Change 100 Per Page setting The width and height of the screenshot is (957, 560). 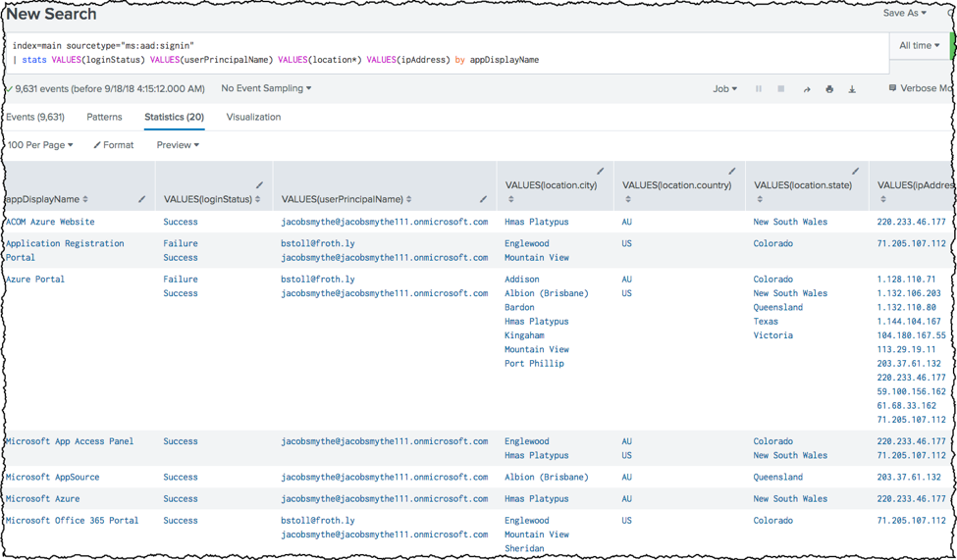coord(40,145)
